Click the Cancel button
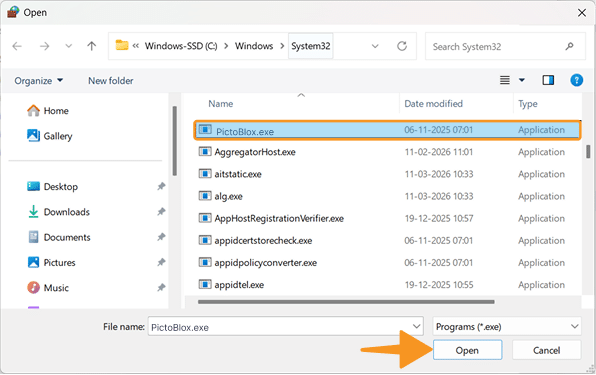Viewport: 596px width, 375px height. (546, 350)
